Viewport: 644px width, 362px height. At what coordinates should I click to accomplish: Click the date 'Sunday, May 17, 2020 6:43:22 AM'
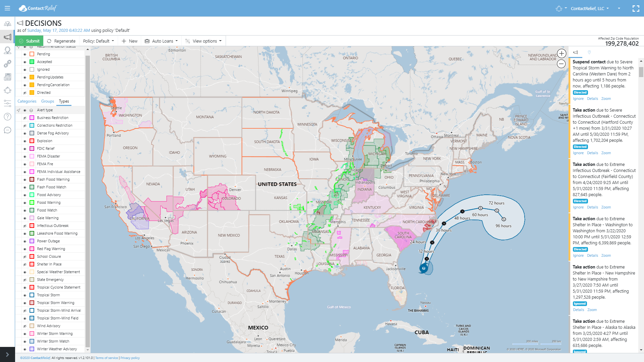click(58, 31)
